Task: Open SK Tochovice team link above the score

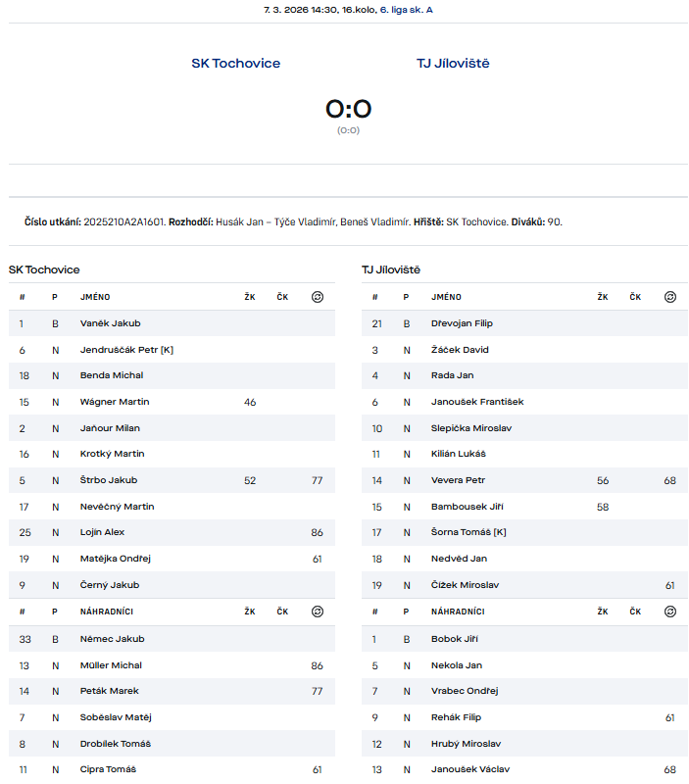Action: click(235, 64)
